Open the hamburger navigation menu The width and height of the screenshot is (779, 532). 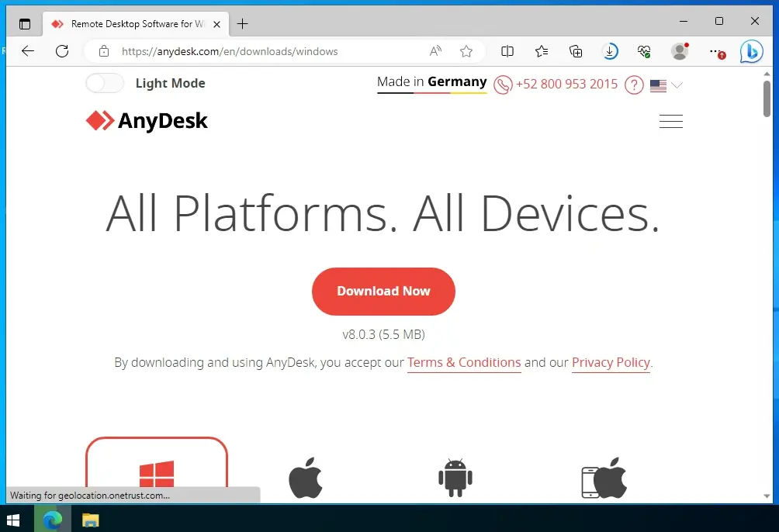coord(671,121)
